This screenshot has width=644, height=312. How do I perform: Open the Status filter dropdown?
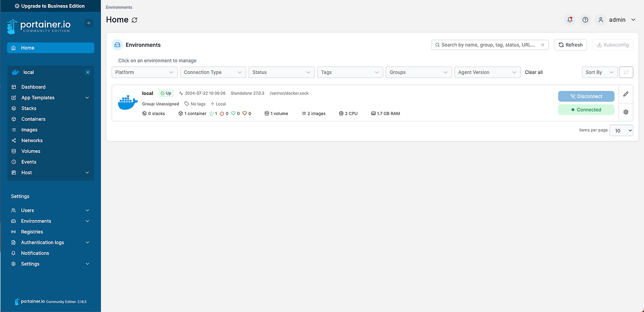[x=282, y=72]
